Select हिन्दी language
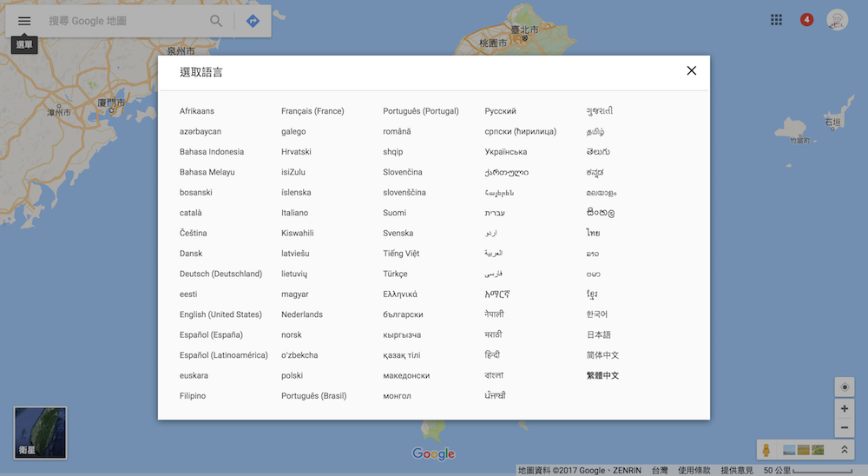 [492, 354]
